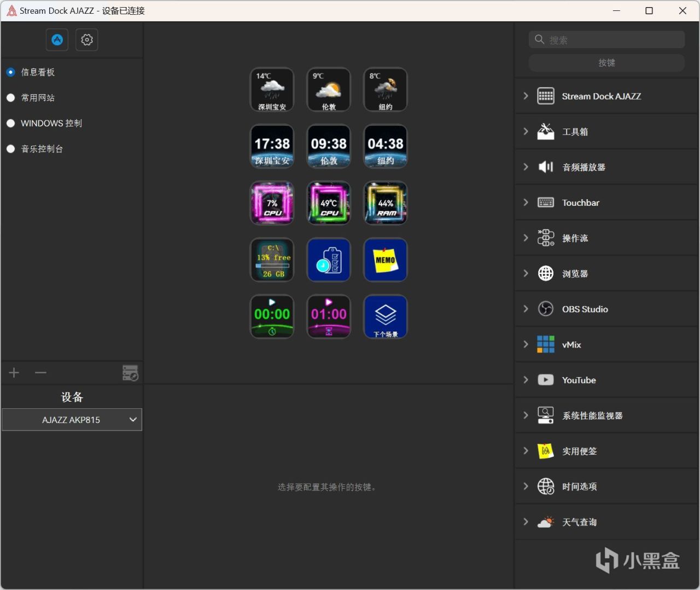Viewport: 700px width, 590px height.
Task: Select the yellow MEMO note key
Action: point(386,260)
